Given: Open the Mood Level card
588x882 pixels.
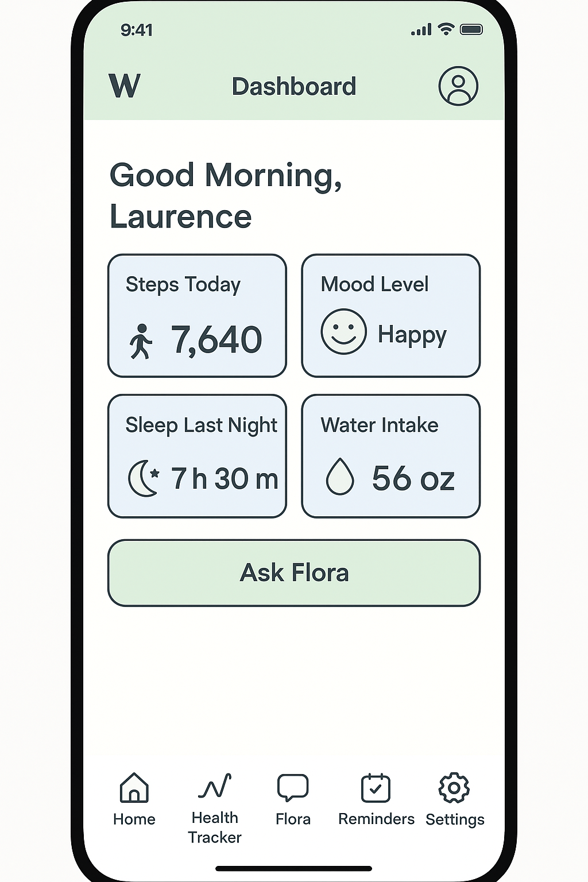Looking at the screenshot, I should click(391, 315).
